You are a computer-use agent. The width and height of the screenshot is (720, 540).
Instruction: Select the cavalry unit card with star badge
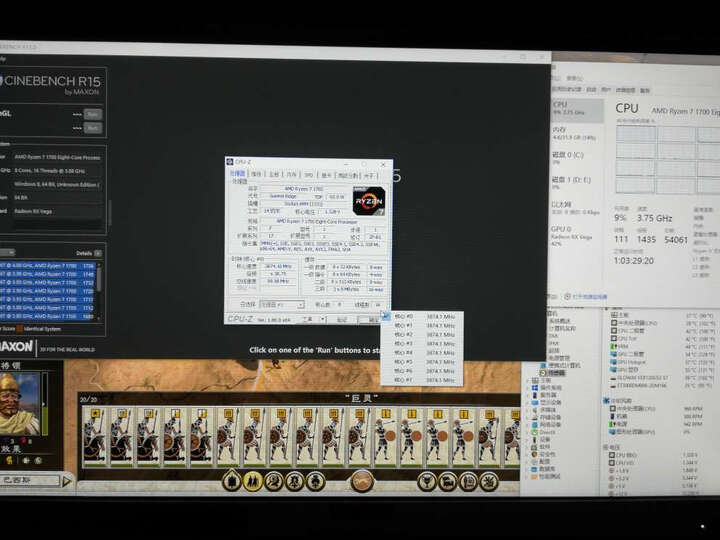(x=95, y=436)
